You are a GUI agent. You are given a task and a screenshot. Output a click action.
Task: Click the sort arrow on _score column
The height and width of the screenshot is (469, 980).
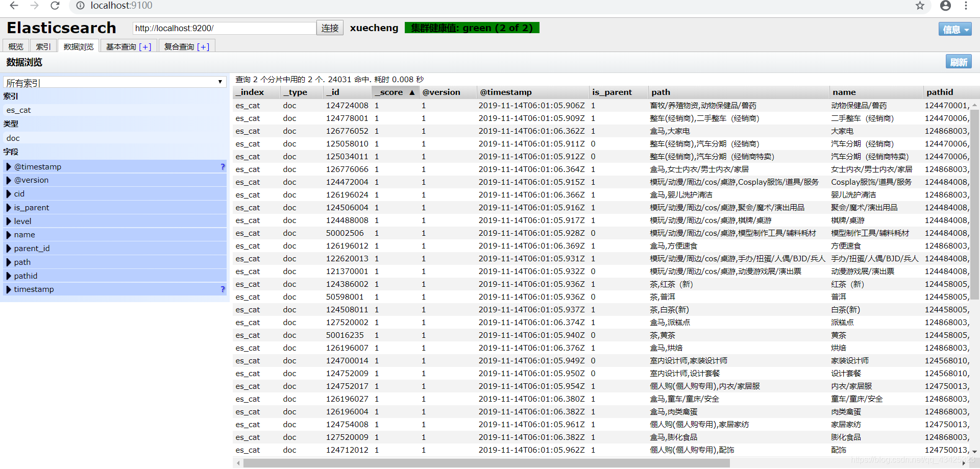point(412,92)
